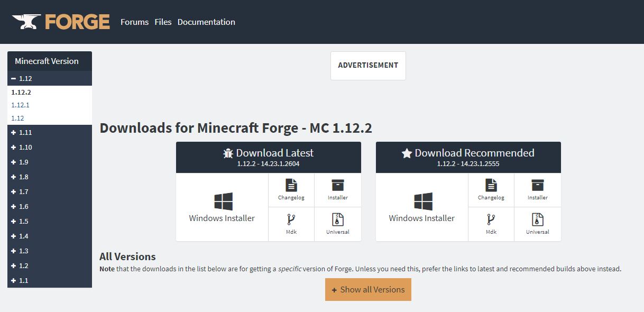Click the Universal zip icon under Download Latest
Viewport: 644px width, 312px height.
pyautogui.click(x=338, y=219)
